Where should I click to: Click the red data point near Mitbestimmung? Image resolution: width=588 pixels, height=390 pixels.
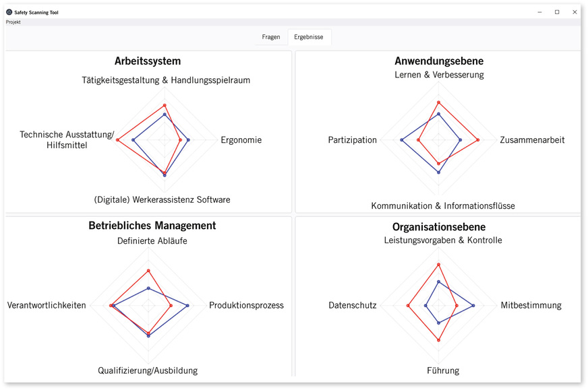(x=457, y=305)
